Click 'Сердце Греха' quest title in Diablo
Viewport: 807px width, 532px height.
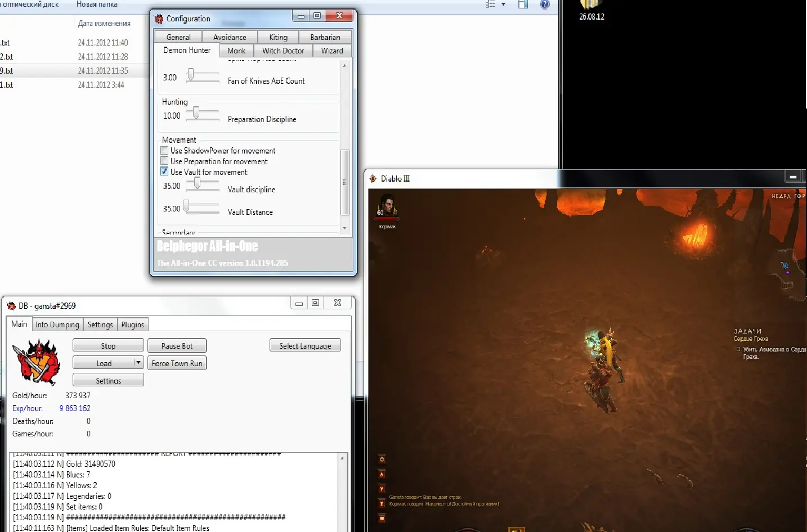point(751,339)
